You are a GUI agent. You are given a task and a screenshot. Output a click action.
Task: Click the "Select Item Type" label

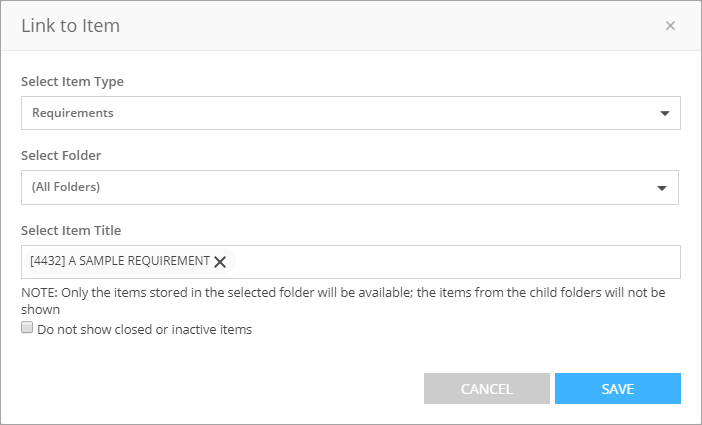pyautogui.click(x=72, y=81)
